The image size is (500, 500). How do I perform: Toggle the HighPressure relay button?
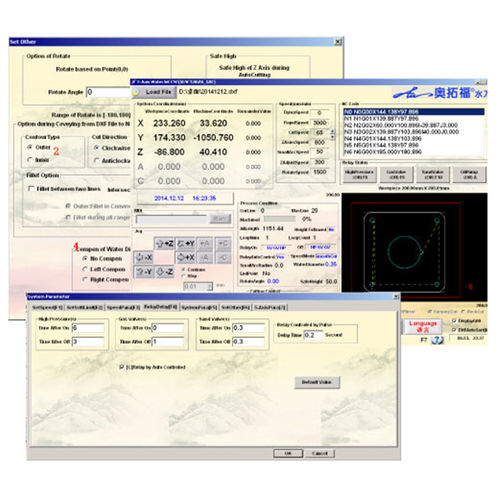point(360,175)
